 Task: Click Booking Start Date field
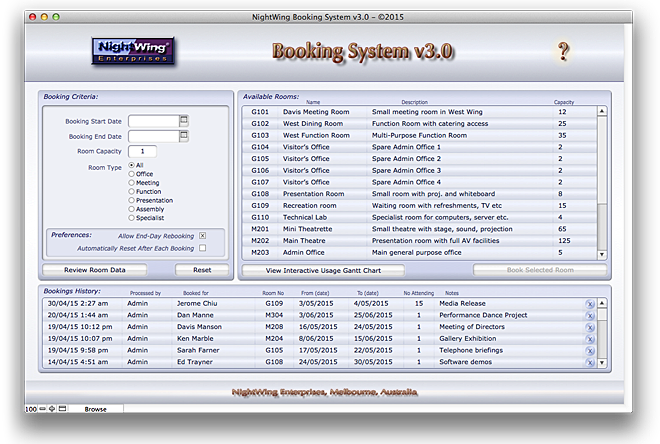coord(154,121)
